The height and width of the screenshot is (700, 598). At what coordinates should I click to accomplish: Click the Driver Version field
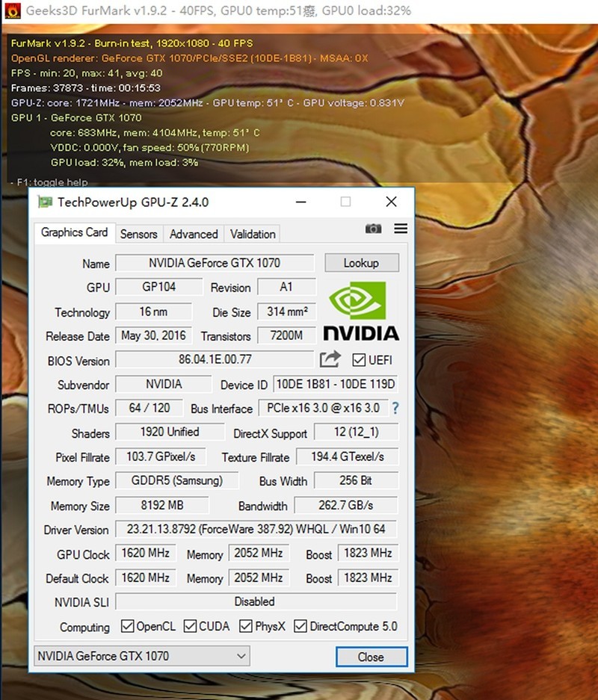[256, 529]
